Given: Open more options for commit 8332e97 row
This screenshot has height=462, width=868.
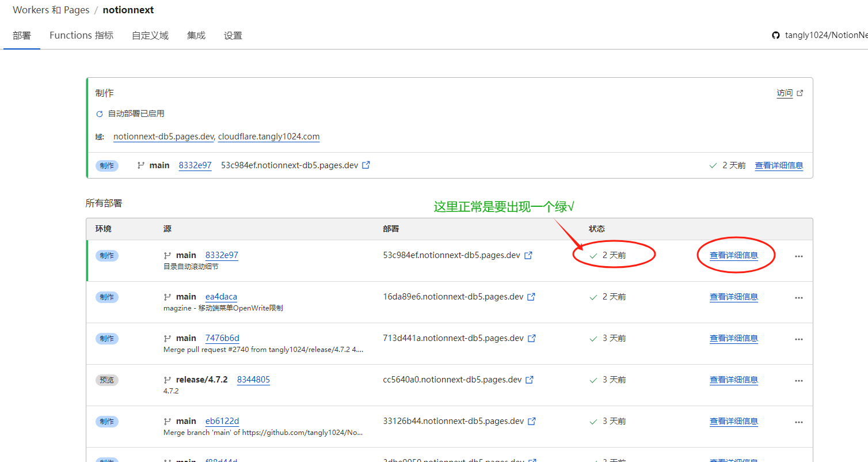Looking at the screenshot, I should click(x=799, y=256).
